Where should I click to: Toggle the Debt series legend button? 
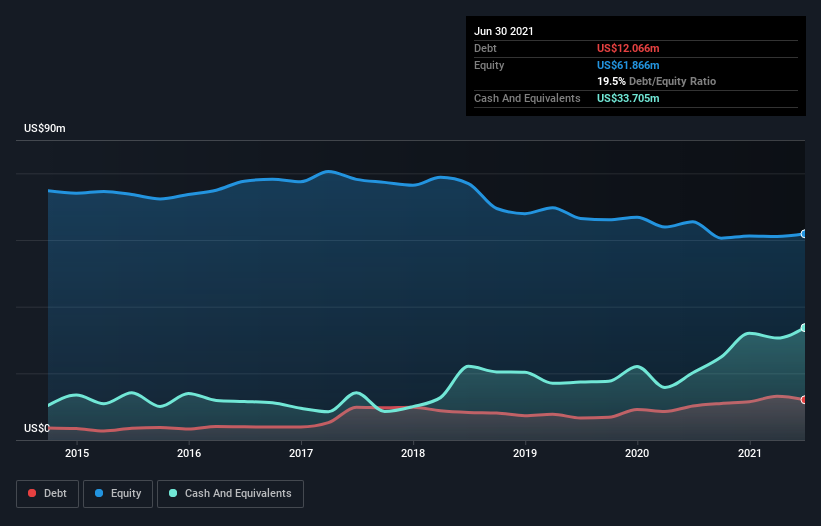(x=47, y=494)
